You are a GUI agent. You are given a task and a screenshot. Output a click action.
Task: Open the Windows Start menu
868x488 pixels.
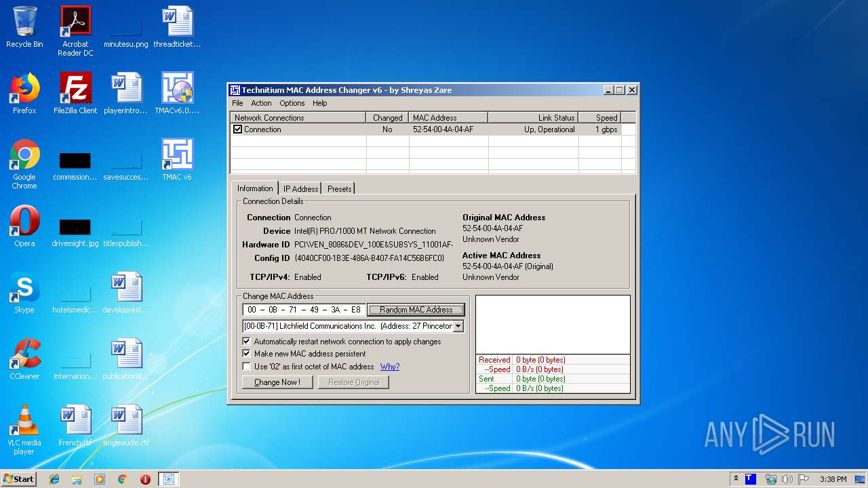18,479
